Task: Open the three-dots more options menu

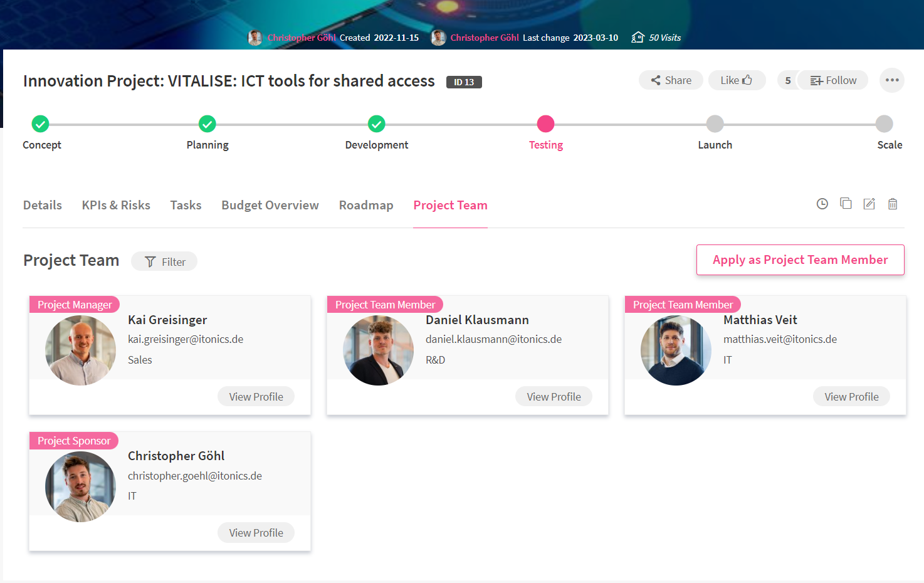Action: [x=892, y=80]
